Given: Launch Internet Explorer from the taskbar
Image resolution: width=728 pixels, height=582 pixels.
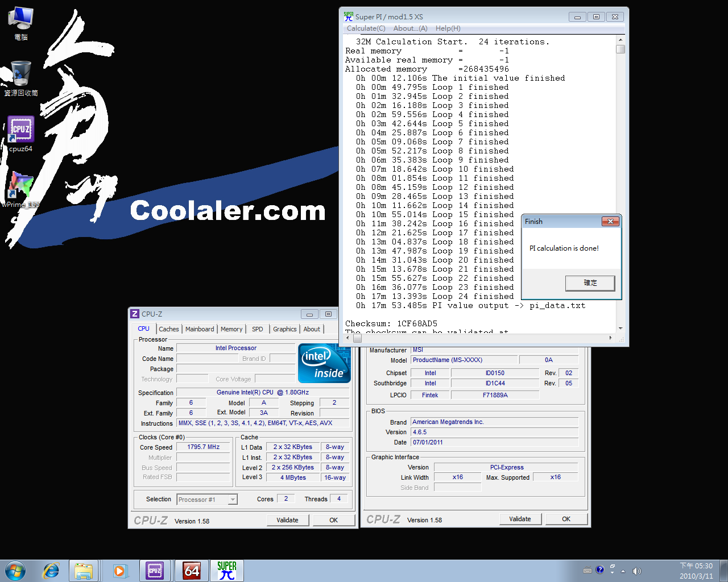Looking at the screenshot, I should pyautogui.click(x=51, y=571).
